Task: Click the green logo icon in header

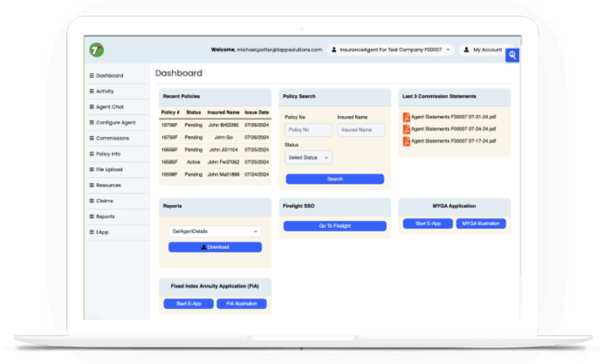Action: point(96,50)
